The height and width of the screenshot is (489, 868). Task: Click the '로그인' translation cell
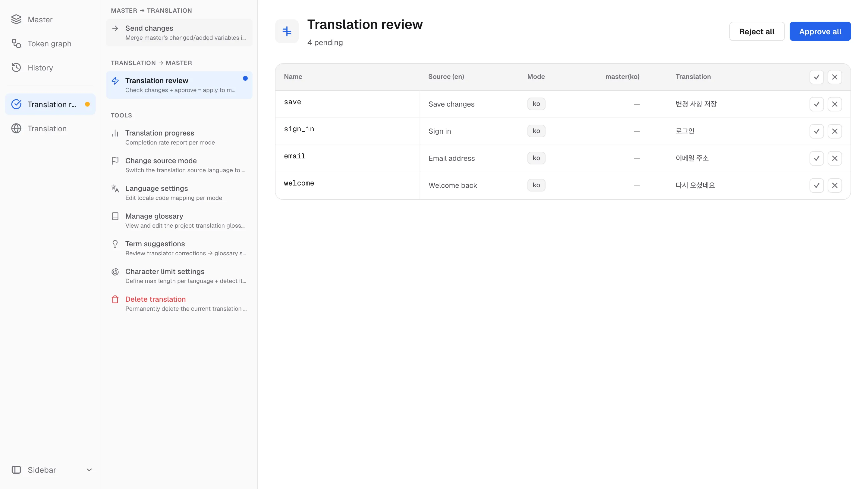pos(685,131)
